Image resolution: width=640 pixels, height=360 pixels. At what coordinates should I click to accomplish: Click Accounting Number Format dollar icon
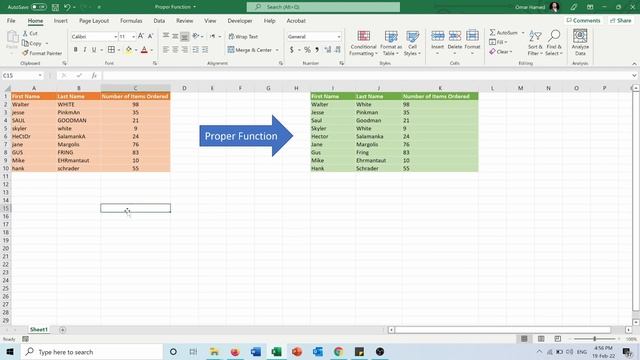pyautogui.click(x=291, y=50)
